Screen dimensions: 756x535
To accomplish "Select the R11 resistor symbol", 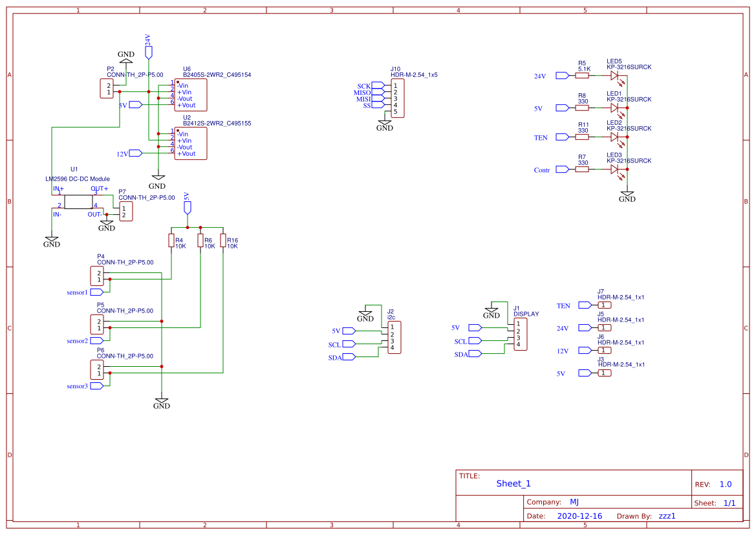I will point(582,137).
